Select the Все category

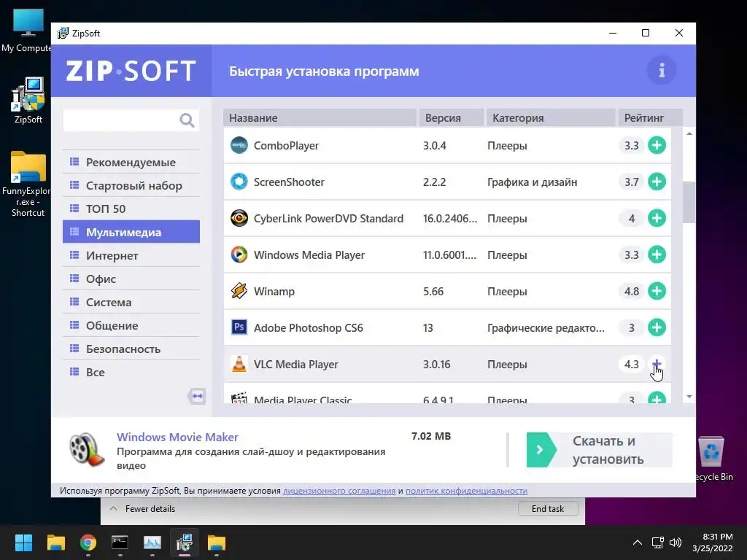point(131,372)
